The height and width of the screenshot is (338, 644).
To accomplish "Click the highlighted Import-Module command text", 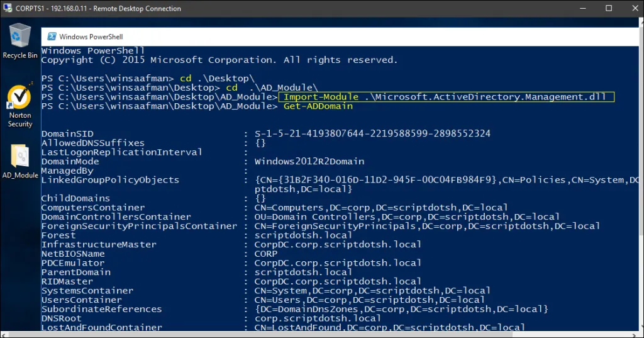I will 446,97.
